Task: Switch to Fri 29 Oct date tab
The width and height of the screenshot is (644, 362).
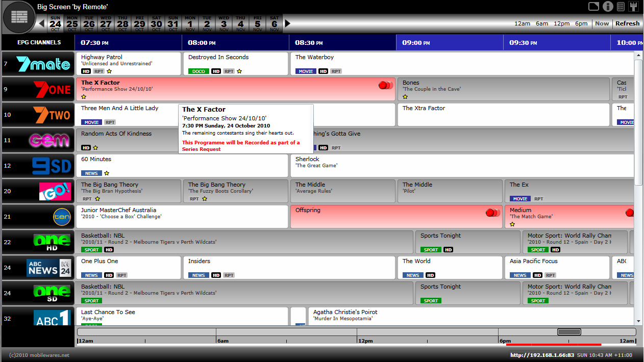Action: 139,23
